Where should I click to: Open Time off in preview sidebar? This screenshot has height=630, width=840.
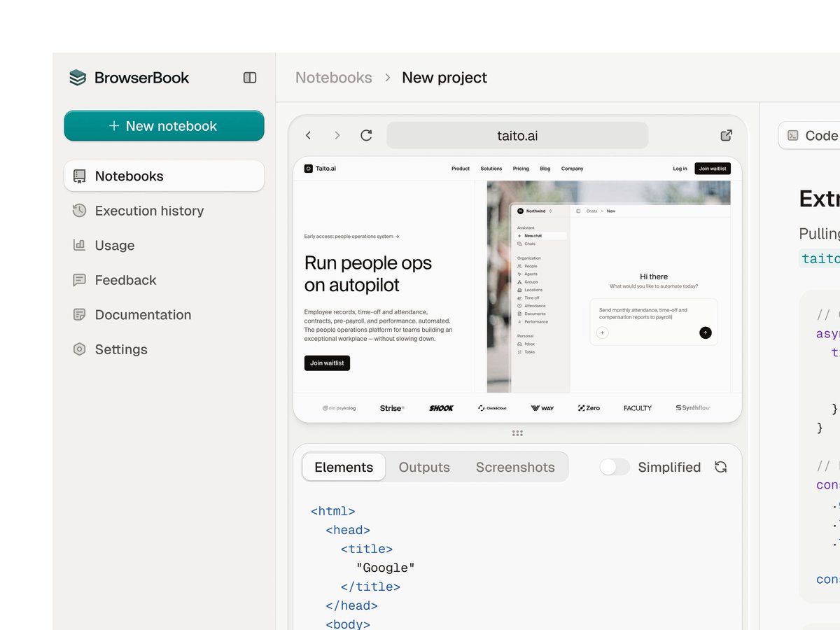pyautogui.click(x=528, y=298)
